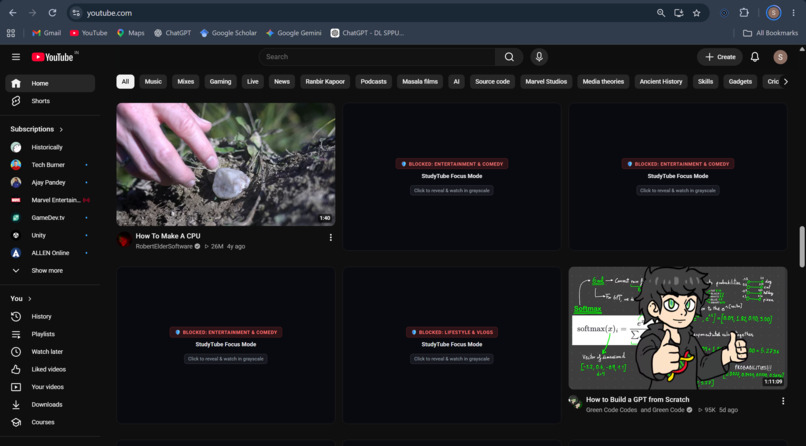The height and width of the screenshot is (446, 806).
Task: Open the Ajay Pandey channel subscription
Action: coord(50,182)
